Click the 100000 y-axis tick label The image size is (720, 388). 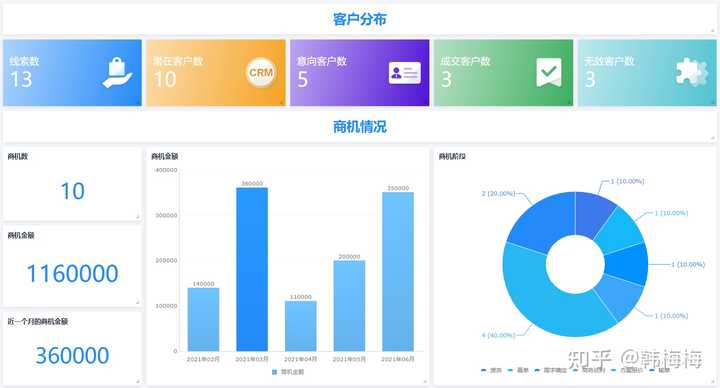tap(166, 306)
